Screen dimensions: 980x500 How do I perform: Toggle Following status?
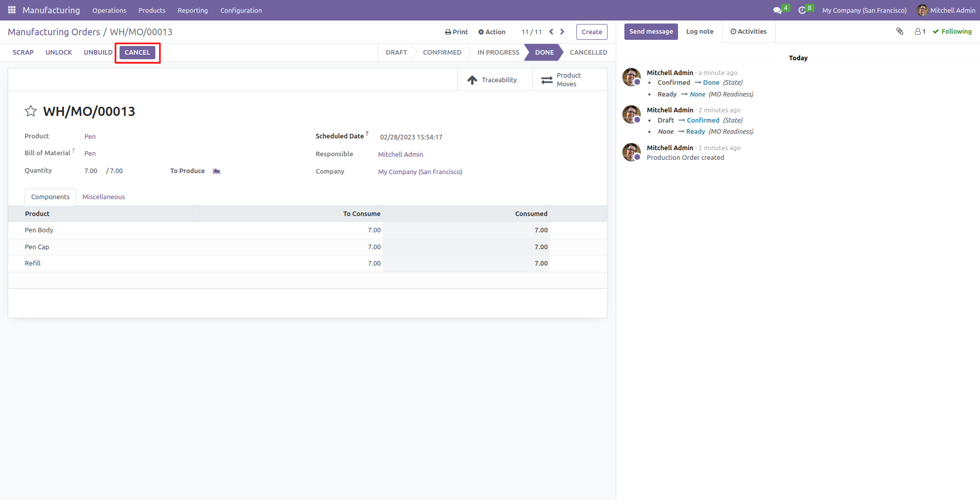pyautogui.click(x=952, y=32)
